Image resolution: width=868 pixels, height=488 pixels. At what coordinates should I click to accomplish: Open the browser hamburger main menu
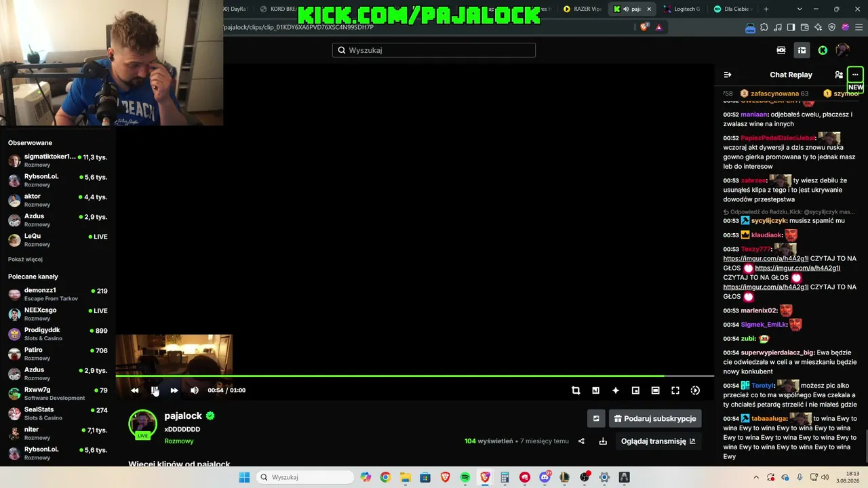[859, 28]
